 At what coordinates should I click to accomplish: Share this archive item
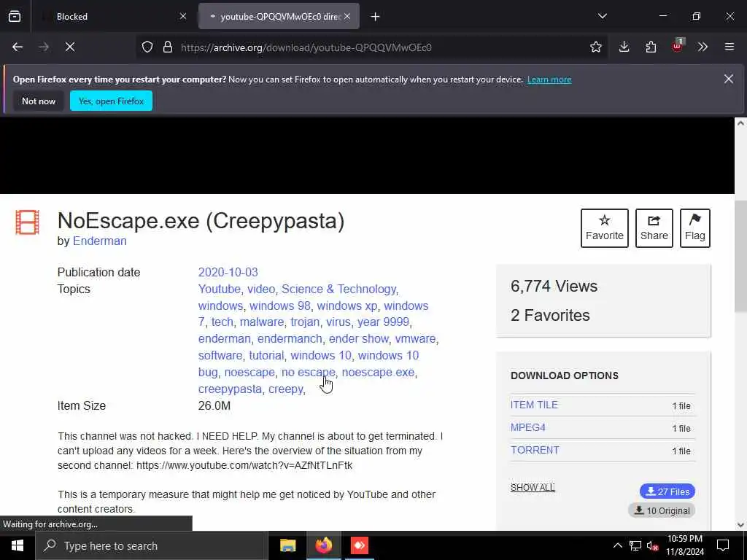[x=654, y=228]
